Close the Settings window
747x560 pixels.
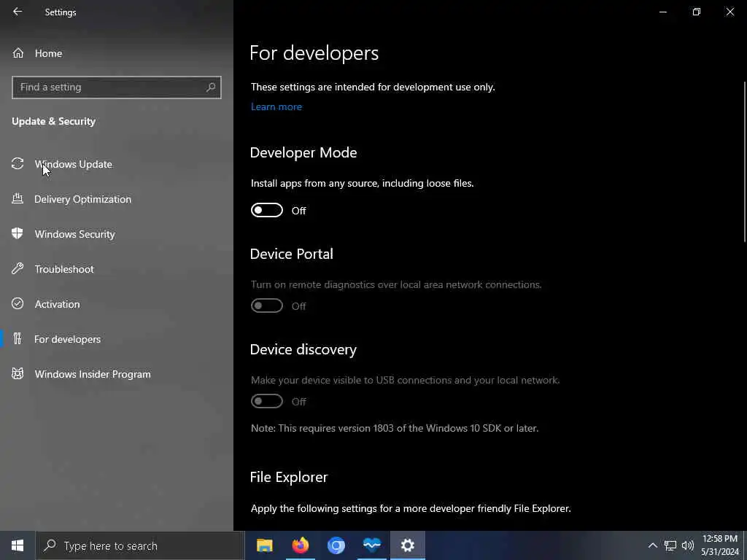tap(729, 12)
